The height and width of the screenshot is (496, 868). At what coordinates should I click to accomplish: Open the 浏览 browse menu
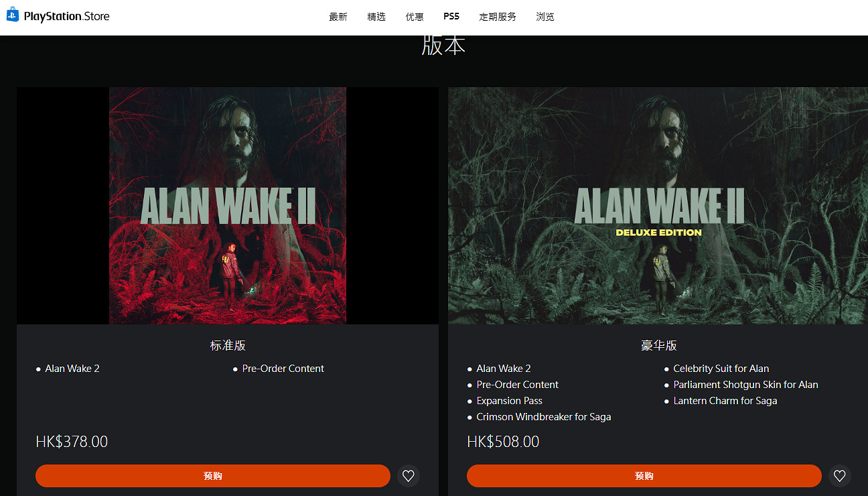pyautogui.click(x=545, y=17)
